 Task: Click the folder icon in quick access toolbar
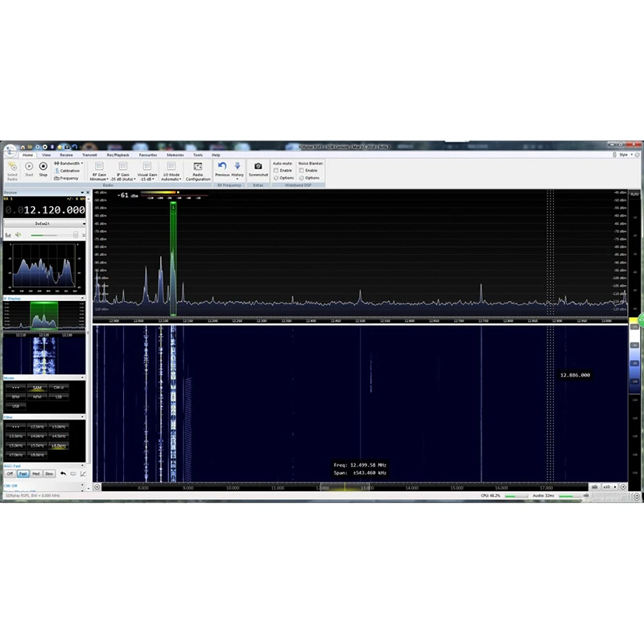(31, 147)
